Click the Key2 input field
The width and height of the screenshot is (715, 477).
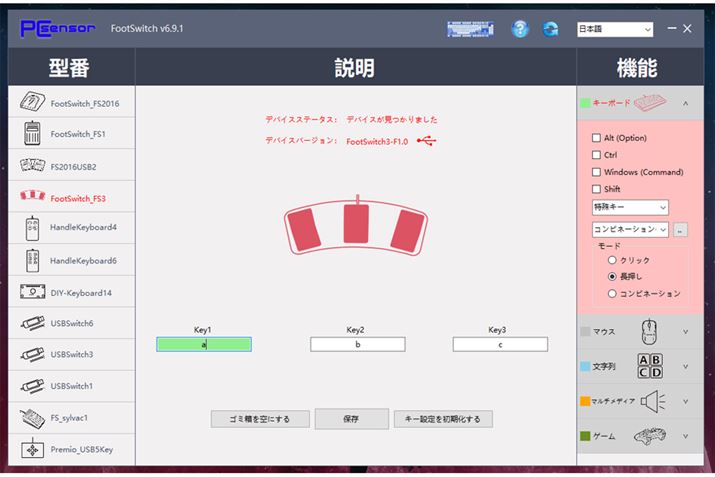[357, 344]
